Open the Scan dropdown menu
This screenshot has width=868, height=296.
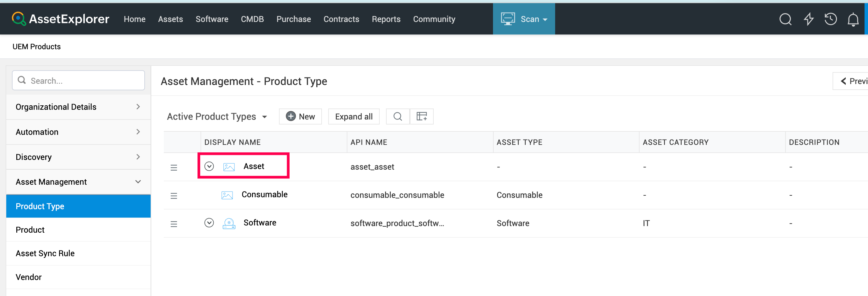pyautogui.click(x=524, y=19)
